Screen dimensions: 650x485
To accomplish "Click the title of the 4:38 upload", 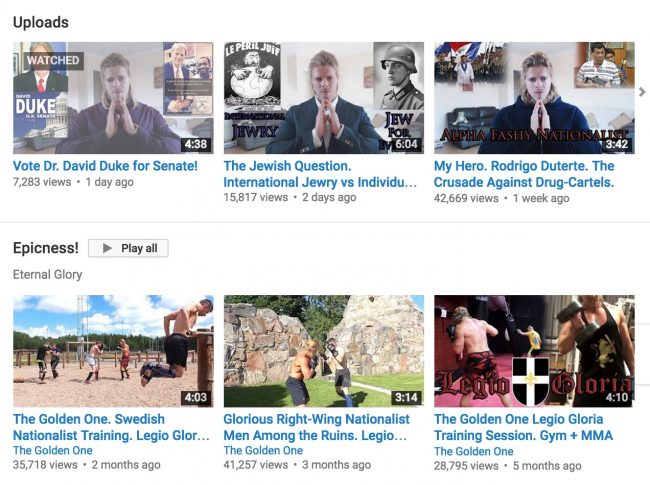I will pyautogui.click(x=105, y=166).
